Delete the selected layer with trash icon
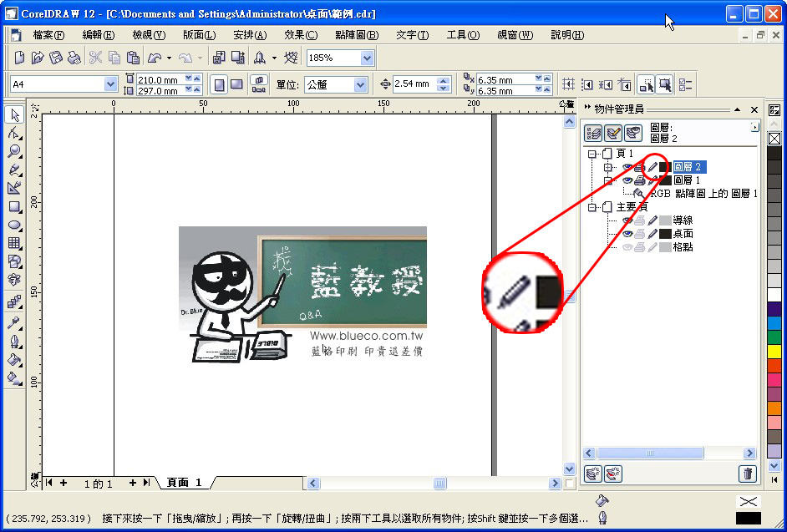787x532 pixels. click(x=748, y=474)
